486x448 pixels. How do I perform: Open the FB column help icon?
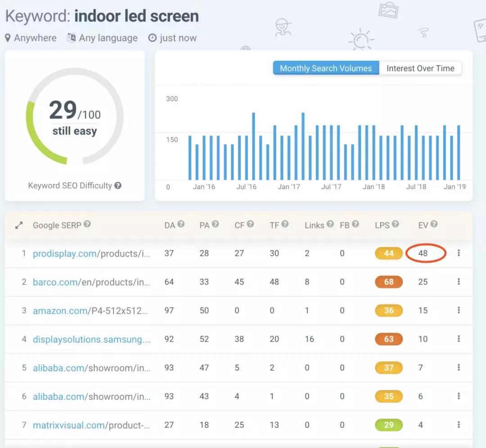click(x=355, y=224)
